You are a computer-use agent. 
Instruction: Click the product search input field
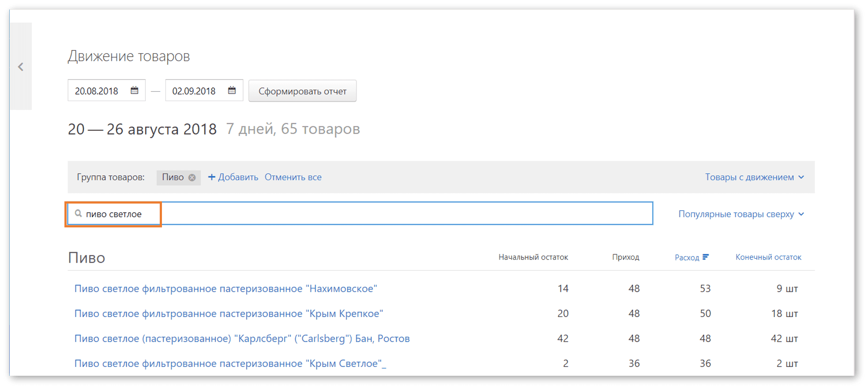pyautogui.click(x=397, y=214)
